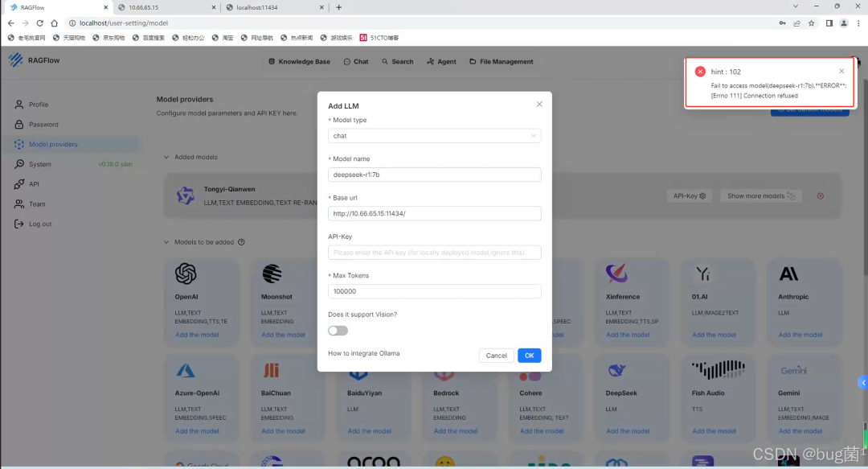Open a new browser tab
868x469 pixels.
(339, 7)
